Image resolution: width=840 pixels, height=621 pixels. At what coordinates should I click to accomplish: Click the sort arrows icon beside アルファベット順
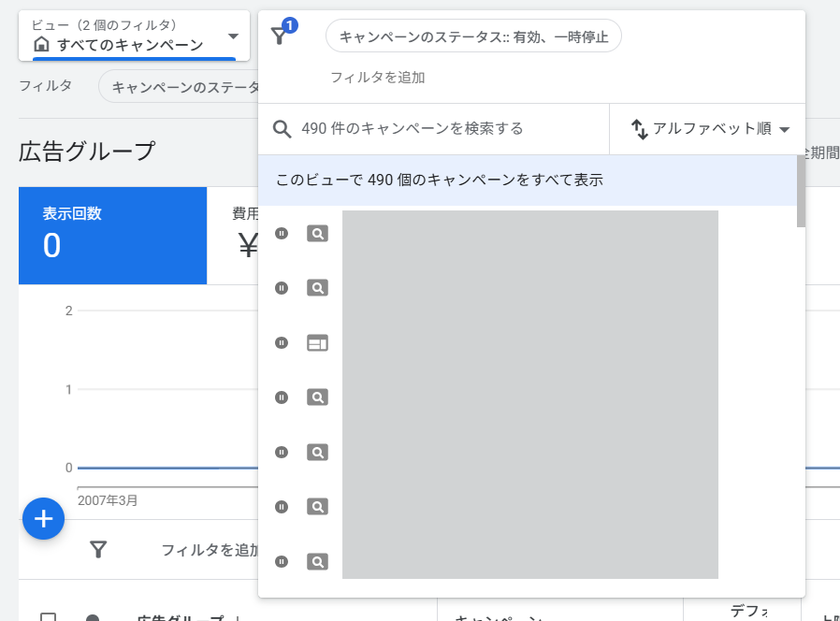pyautogui.click(x=640, y=129)
